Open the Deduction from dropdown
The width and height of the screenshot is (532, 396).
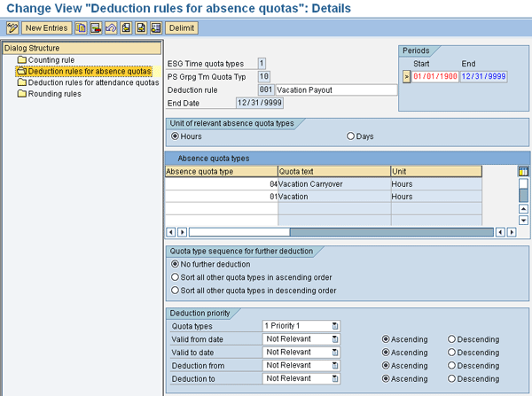pos(335,366)
